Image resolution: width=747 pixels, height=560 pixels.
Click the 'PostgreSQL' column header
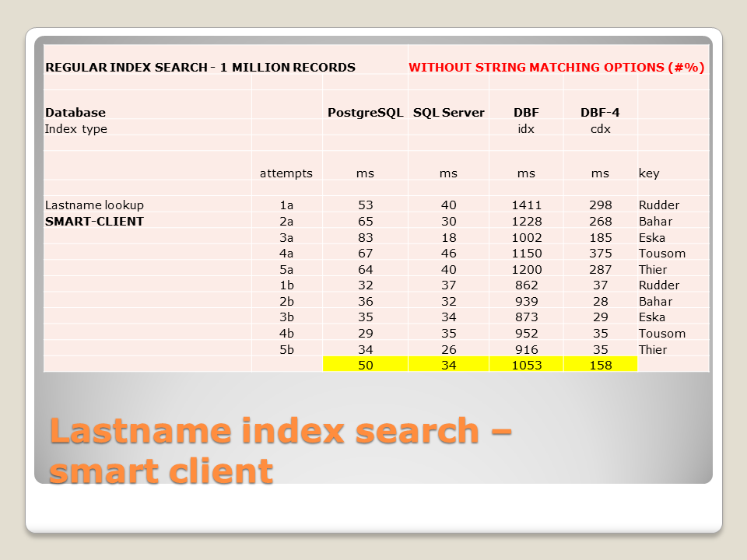point(366,113)
